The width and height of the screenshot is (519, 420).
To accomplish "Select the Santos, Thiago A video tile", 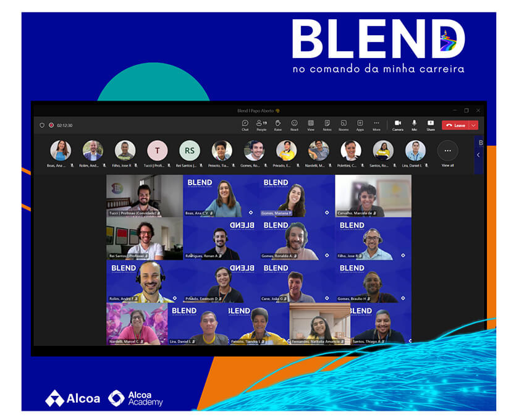I will [x=381, y=324].
